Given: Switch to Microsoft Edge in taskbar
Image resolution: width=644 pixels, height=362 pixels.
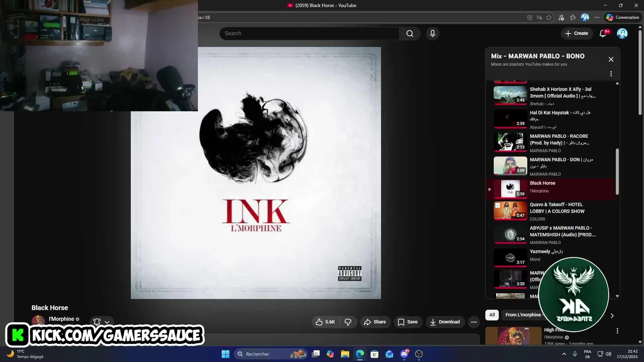Looking at the screenshot, I should tap(360, 354).
